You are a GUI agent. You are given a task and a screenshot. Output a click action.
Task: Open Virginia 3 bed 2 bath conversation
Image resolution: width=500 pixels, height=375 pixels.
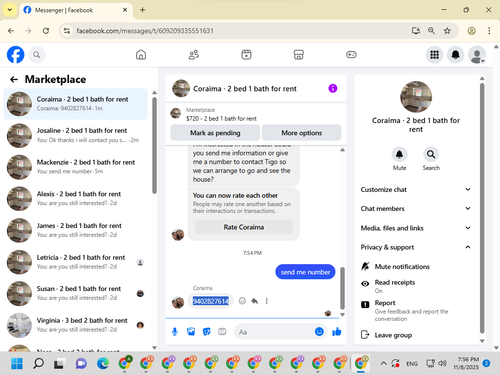click(76, 325)
